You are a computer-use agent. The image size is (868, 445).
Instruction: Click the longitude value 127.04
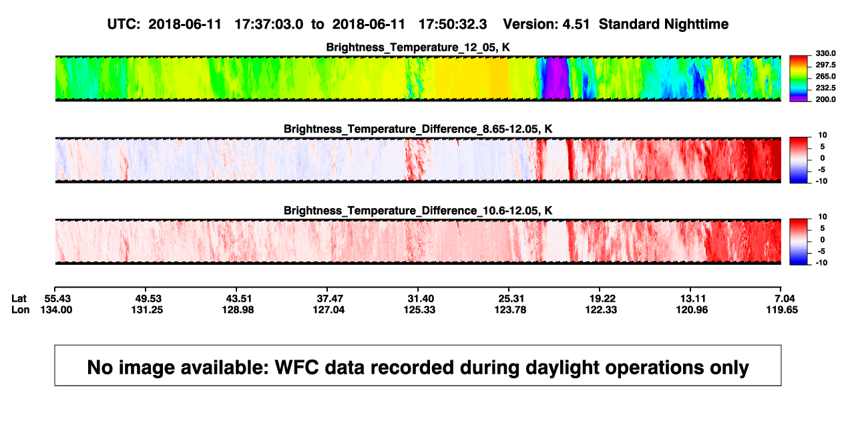pos(330,310)
